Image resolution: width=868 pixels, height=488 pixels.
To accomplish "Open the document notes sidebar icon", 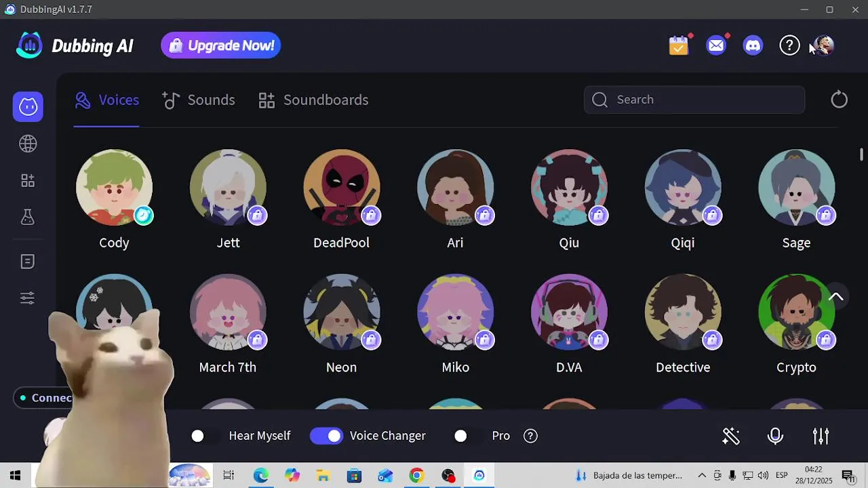I will [x=28, y=262].
